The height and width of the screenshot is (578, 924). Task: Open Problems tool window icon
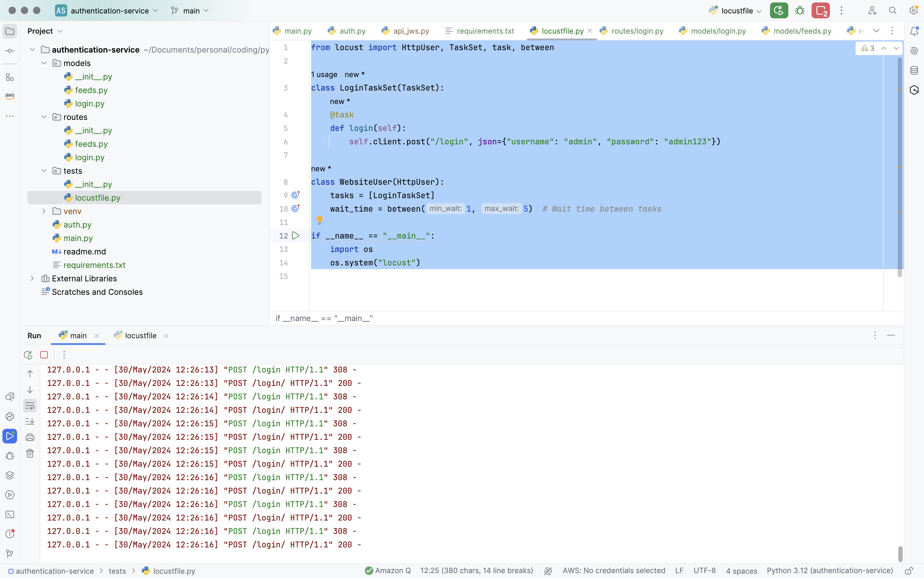point(10,534)
